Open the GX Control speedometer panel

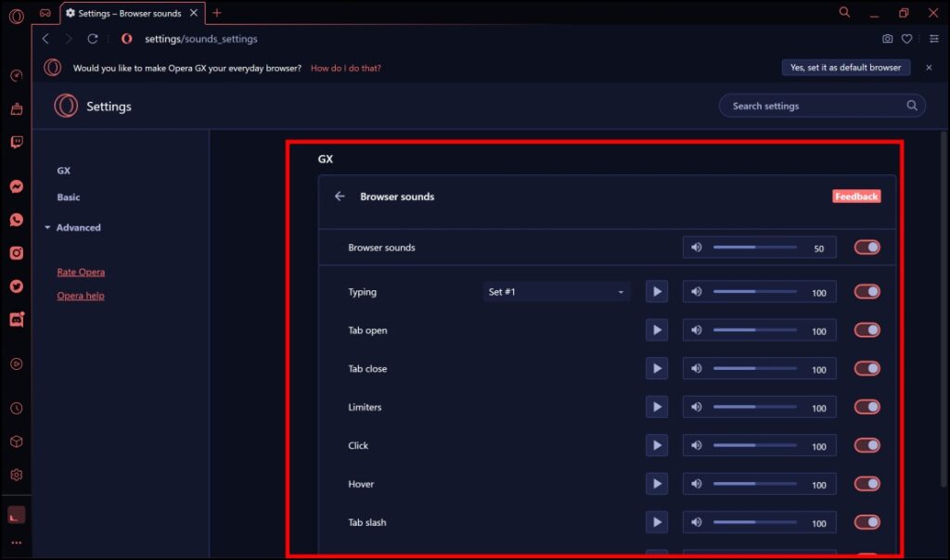(17, 76)
